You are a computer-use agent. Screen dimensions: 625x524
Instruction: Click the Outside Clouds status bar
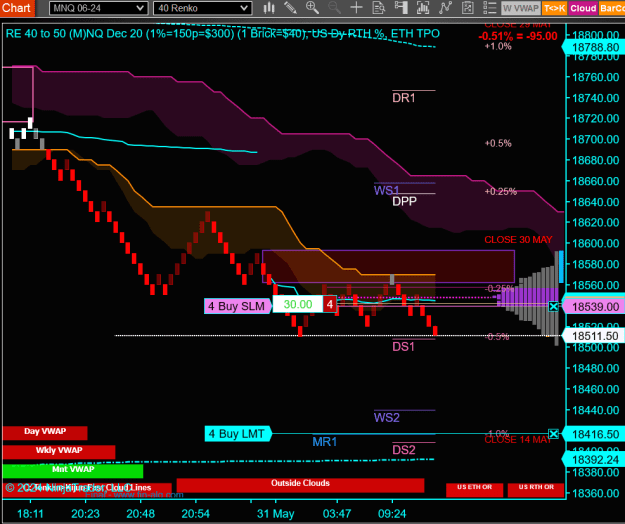click(300, 485)
